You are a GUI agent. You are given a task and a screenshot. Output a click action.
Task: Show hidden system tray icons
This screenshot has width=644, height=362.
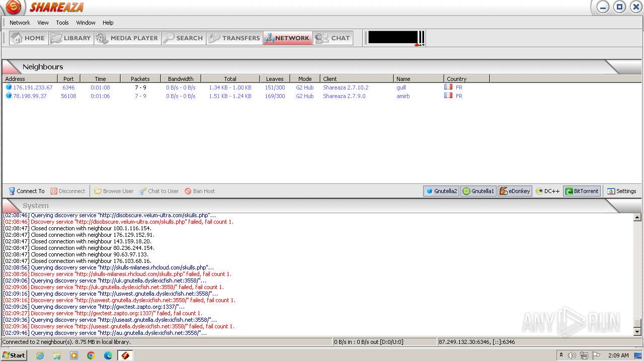(x=561, y=355)
